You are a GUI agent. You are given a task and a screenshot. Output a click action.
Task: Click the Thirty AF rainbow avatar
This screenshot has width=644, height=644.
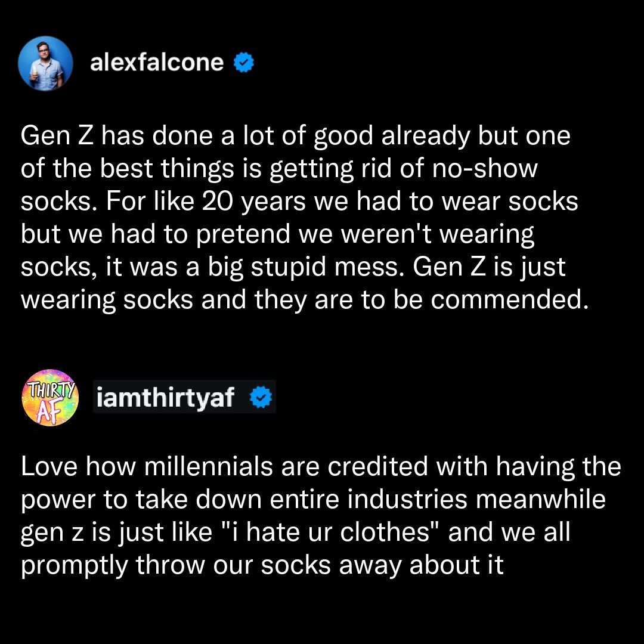tap(50, 398)
